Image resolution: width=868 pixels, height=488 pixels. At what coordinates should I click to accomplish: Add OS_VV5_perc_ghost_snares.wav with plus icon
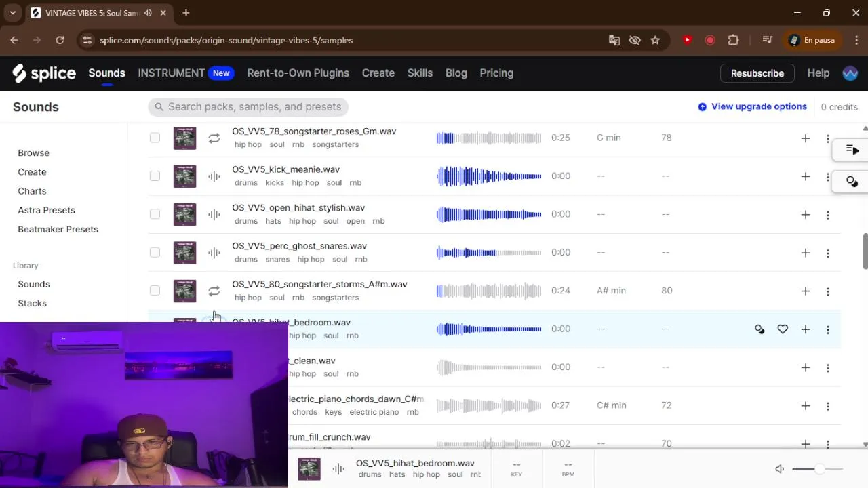click(806, 253)
